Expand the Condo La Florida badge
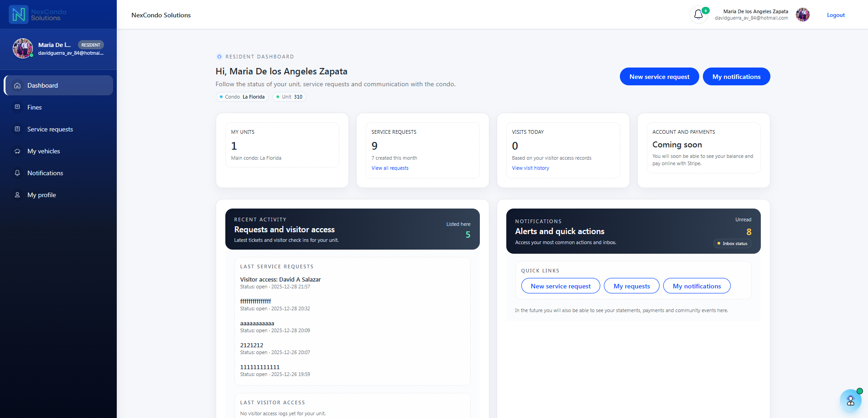 pyautogui.click(x=242, y=96)
